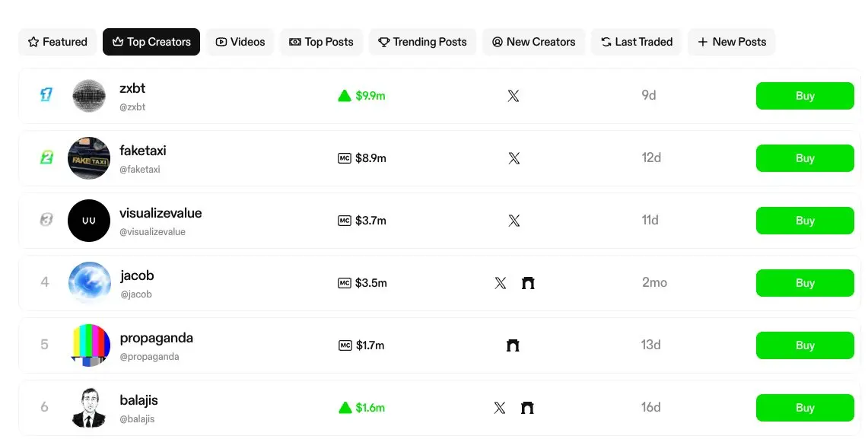The height and width of the screenshot is (439, 868).
Task: Click balajis's X social icon
Action: point(499,408)
